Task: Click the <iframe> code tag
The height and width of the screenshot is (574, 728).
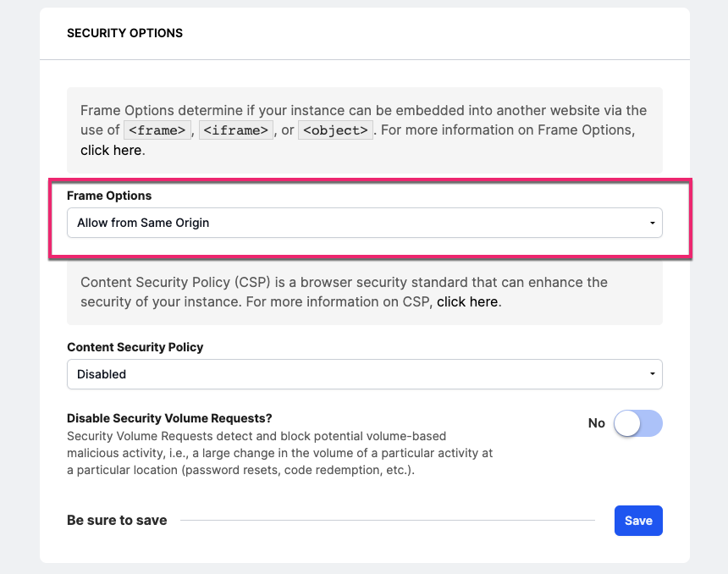Action: pyautogui.click(x=236, y=130)
